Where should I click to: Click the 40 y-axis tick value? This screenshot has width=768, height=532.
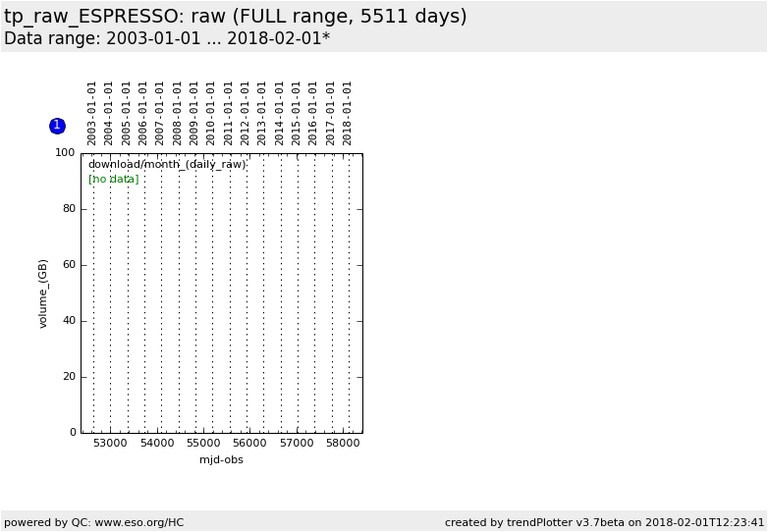[x=69, y=321]
